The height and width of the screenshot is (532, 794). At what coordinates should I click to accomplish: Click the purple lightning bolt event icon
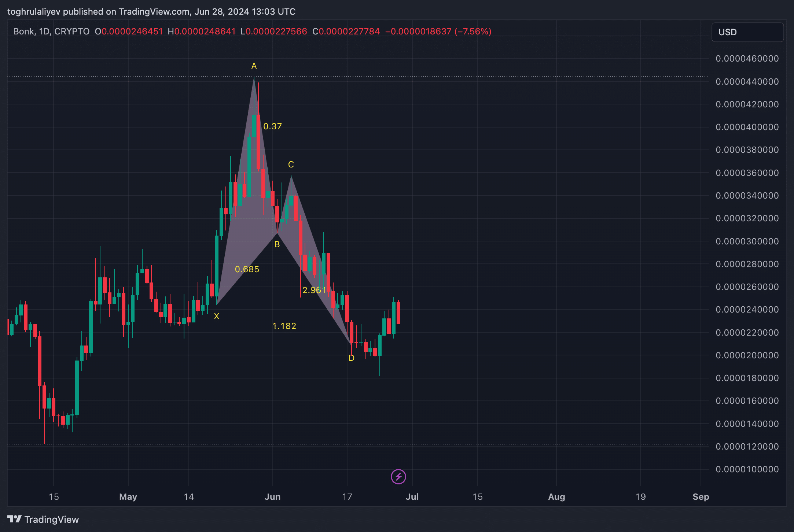(x=398, y=477)
